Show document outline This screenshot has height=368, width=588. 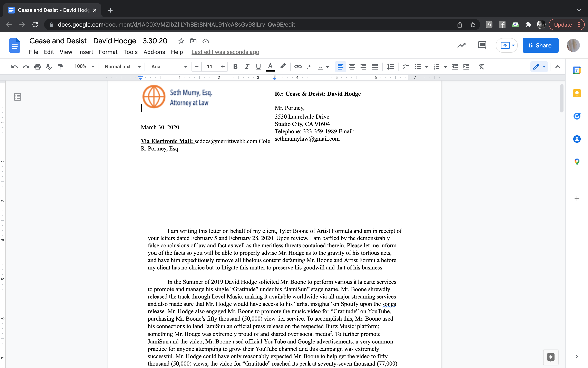coord(18,97)
